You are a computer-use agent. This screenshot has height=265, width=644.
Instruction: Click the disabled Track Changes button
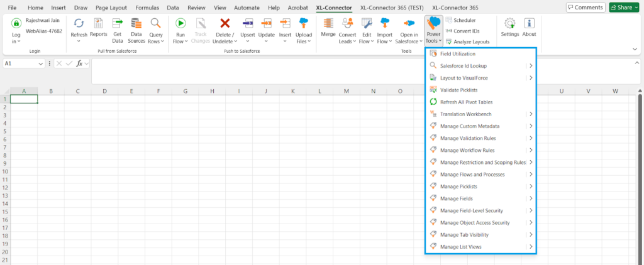point(201,31)
